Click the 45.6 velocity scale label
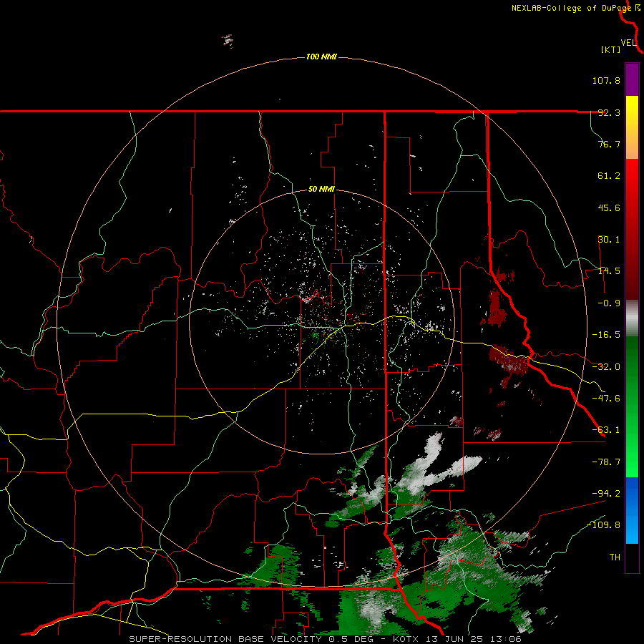This screenshot has width=644, height=644. 609,208
